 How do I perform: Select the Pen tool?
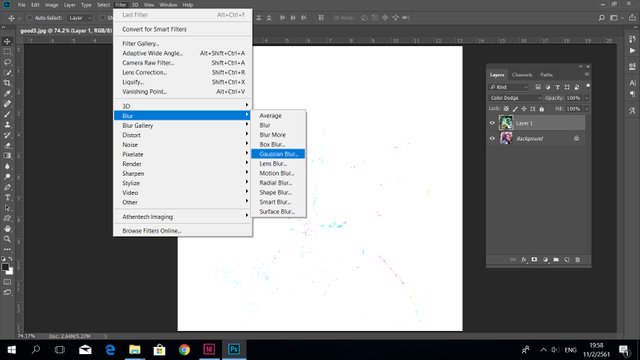click(7, 187)
